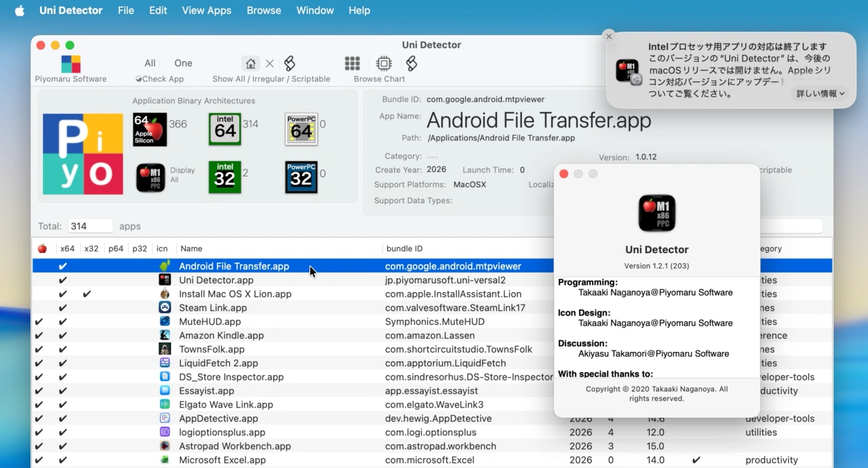This screenshot has width=868, height=468.
Task: Open the Uni Detector app menu
Action: [x=71, y=10]
